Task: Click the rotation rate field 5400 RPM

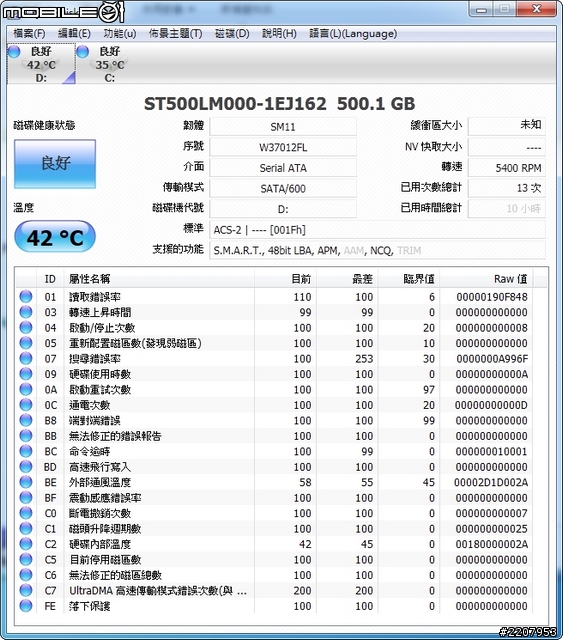Action: [507, 168]
